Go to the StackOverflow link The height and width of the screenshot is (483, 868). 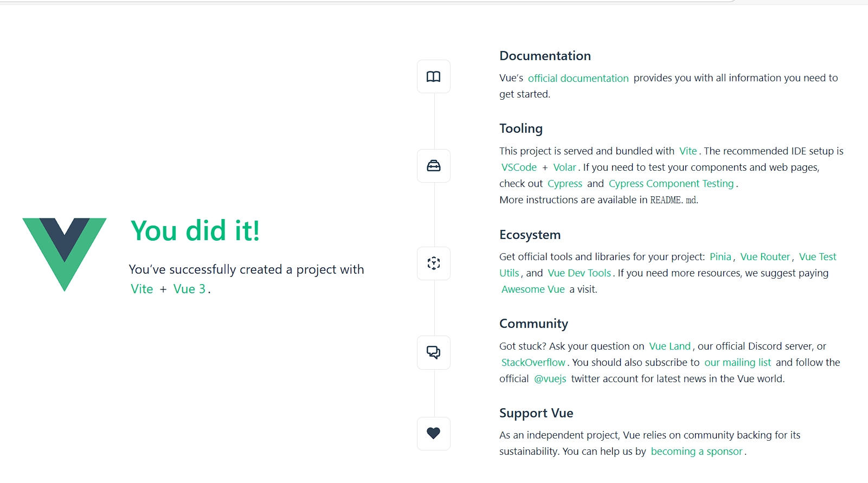coord(533,363)
